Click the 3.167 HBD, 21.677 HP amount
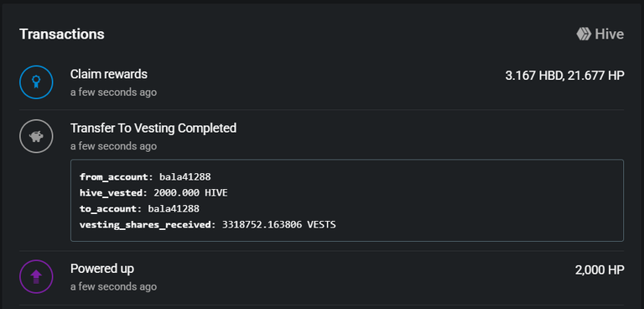Viewport: 644px width, 309px height. click(x=564, y=76)
